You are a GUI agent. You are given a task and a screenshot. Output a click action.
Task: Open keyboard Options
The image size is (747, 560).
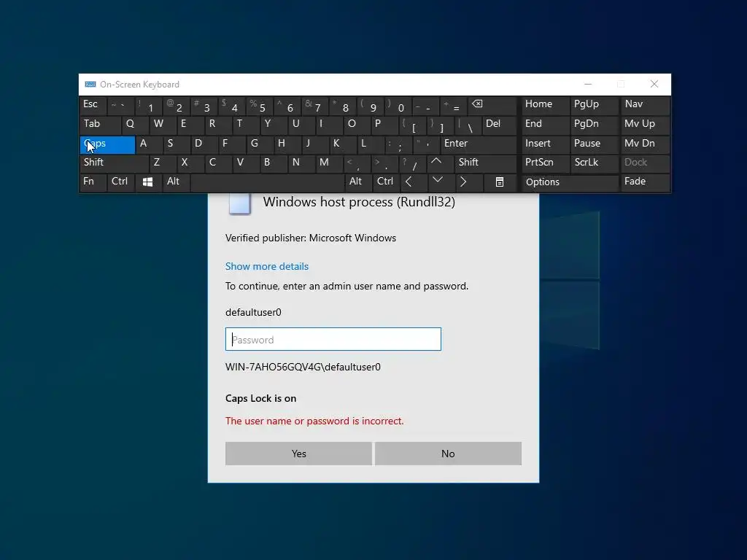coord(570,182)
